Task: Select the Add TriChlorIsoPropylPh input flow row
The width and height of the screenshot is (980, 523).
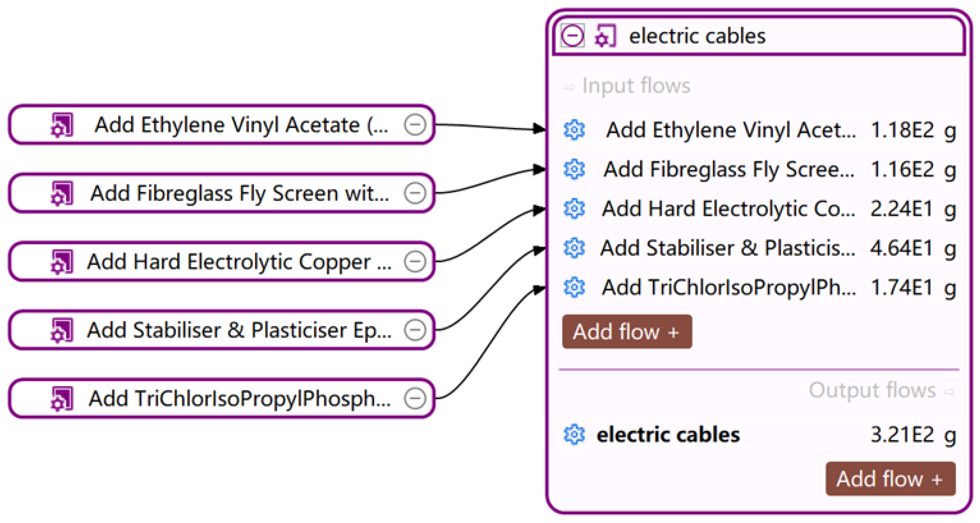Action: [759, 287]
